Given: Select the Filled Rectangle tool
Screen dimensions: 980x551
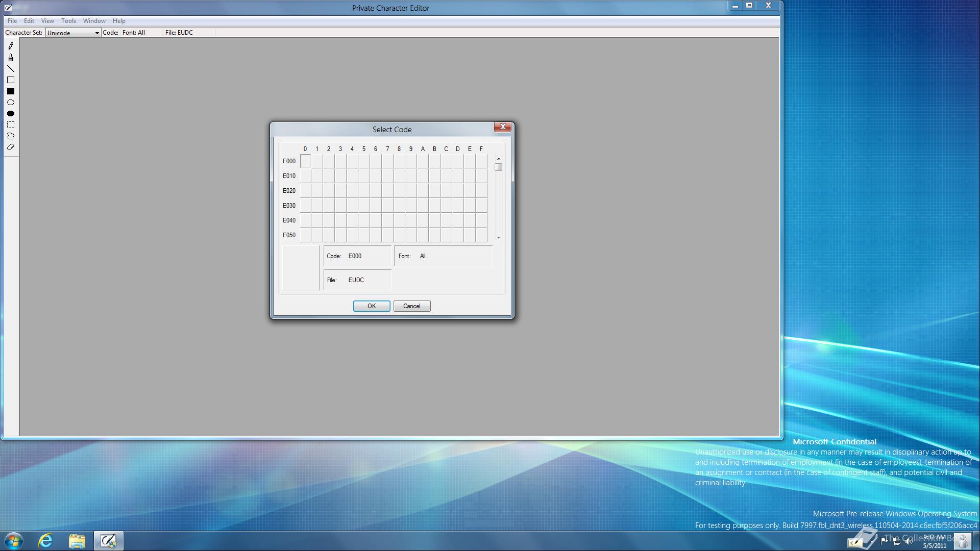Looking at the screenshot, I should [x=11, y=91].
